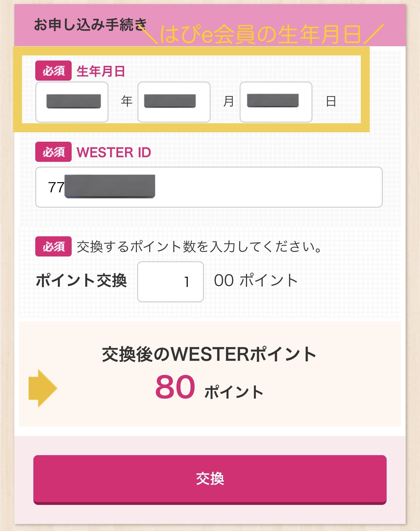Viewport: 420px width, 531px height.
Task: Click the yellow arrow icon
Action: coord(43,388)
